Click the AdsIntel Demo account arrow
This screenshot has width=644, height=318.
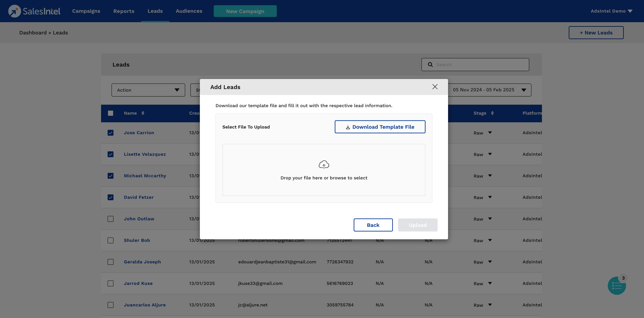(x=630, y=11)
